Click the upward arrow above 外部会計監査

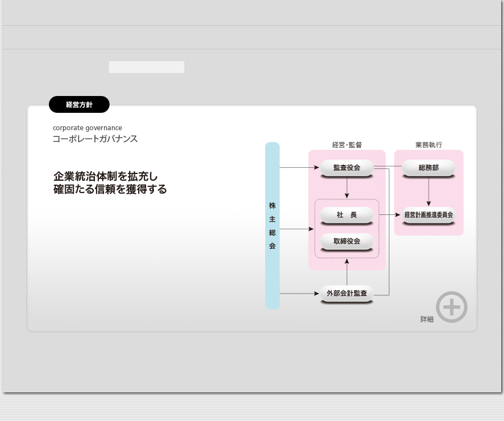point(347,271)
